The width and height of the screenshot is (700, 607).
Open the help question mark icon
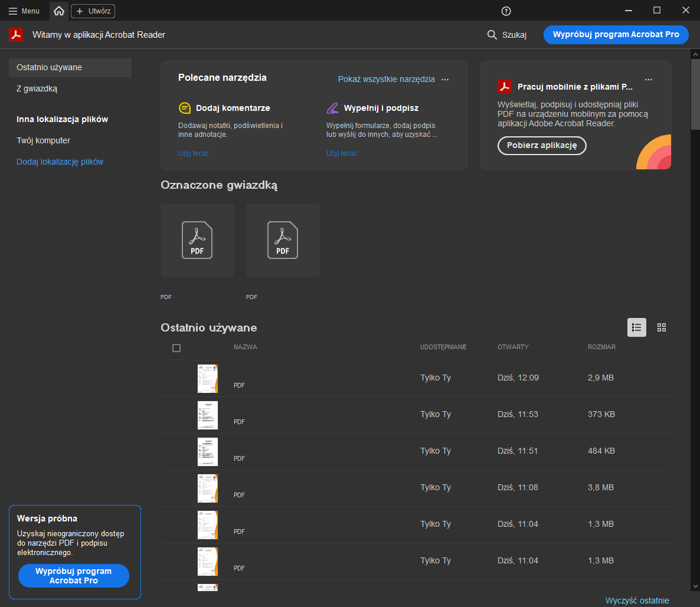[506, 11]
